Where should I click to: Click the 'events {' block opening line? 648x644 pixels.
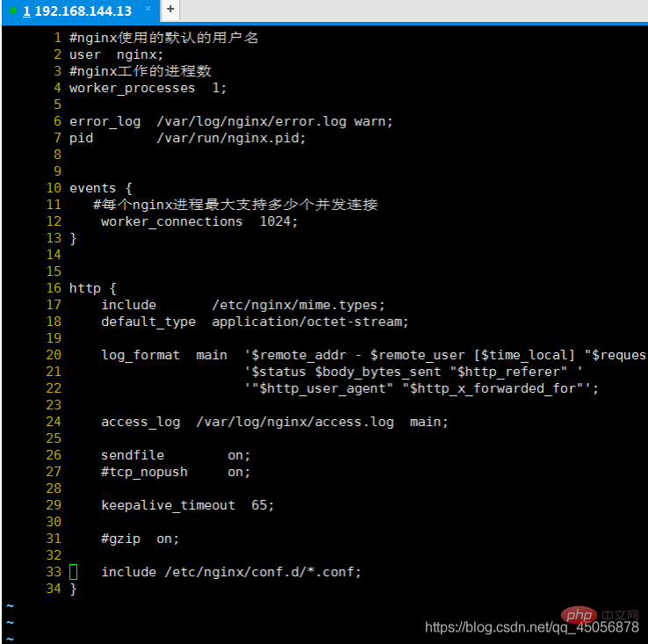100,188
